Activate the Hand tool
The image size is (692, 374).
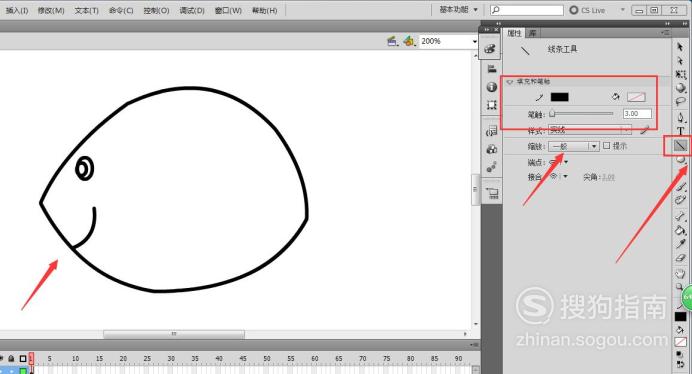tap(680, 273)
